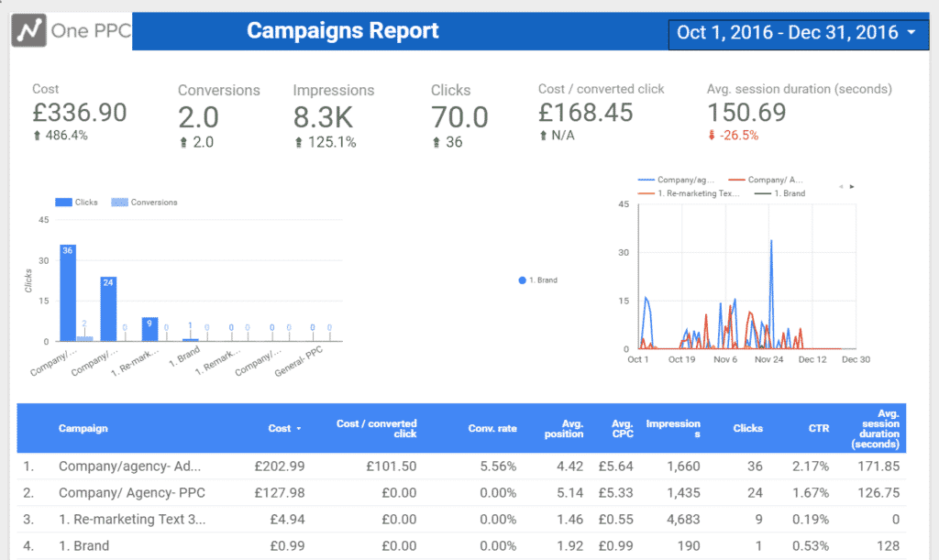Image resolution: width=939 pixels, height=560 pixels.
Task: Sort table by Campaign column header
Action: (x=83, y=428)
